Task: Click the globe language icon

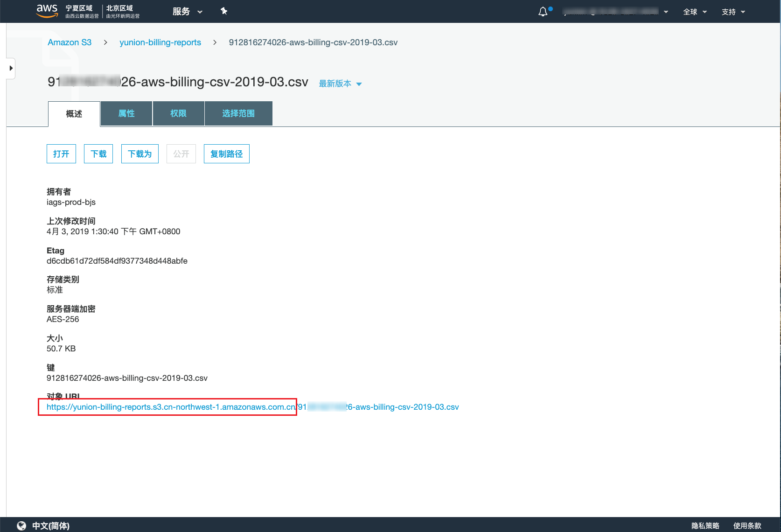Action: (x=21, y=525)
